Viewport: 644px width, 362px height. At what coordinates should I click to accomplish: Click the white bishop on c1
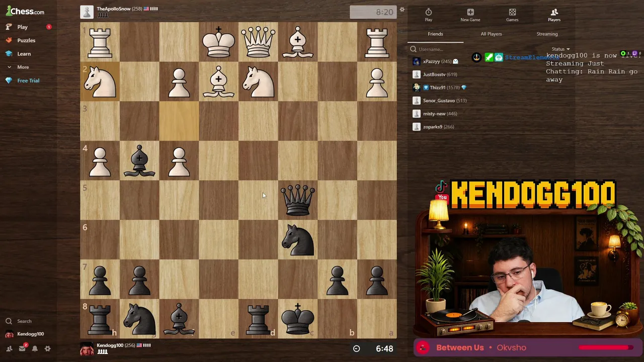pos(298,42)
